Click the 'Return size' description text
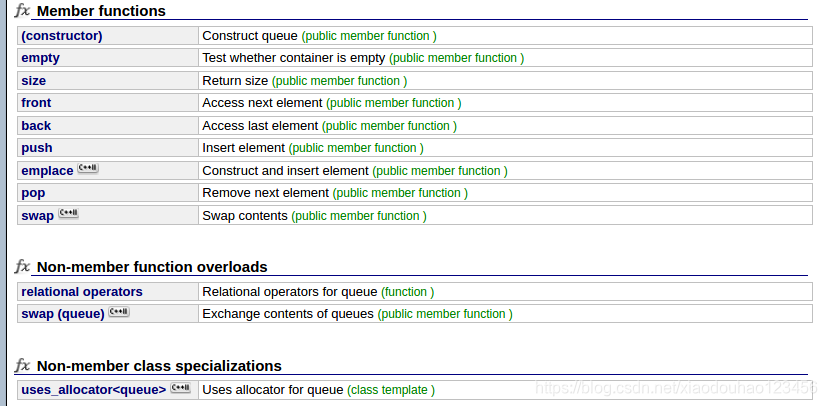This screenshot has width=827, height=406. [x=235, y=81]
